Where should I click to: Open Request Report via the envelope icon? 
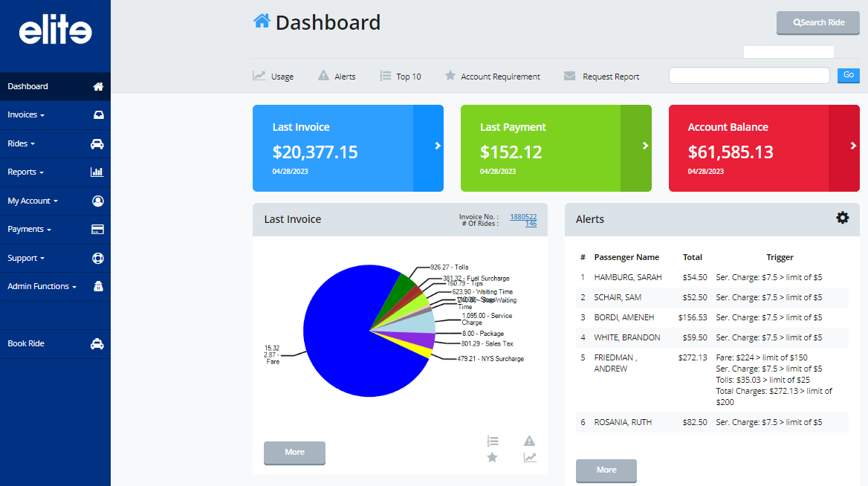pyautogui.click(x=569, y=75)
